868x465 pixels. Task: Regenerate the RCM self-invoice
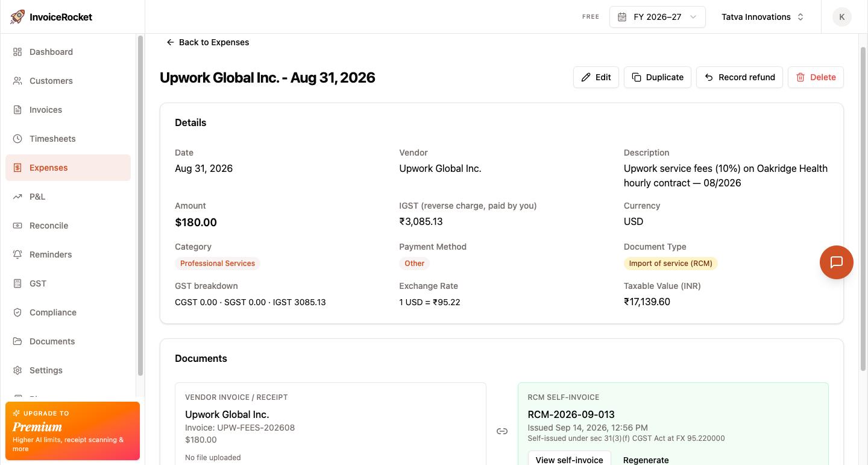pos(646,460)
